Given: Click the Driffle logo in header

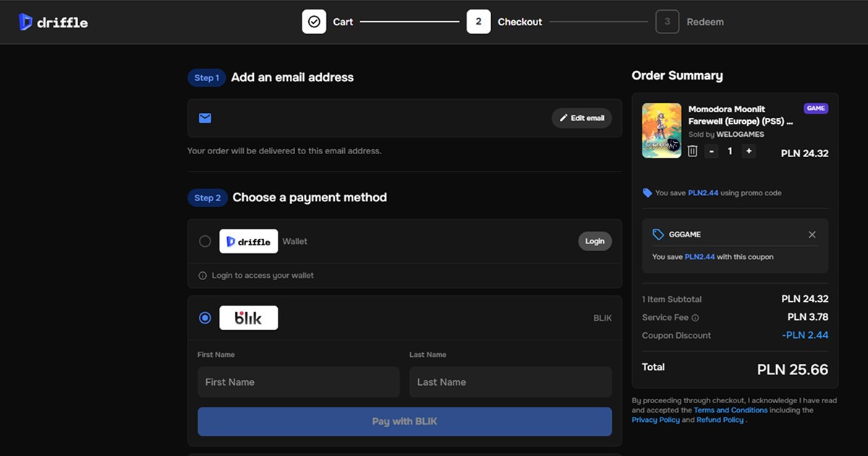Looking at the screenshot, I should (54, 22).
